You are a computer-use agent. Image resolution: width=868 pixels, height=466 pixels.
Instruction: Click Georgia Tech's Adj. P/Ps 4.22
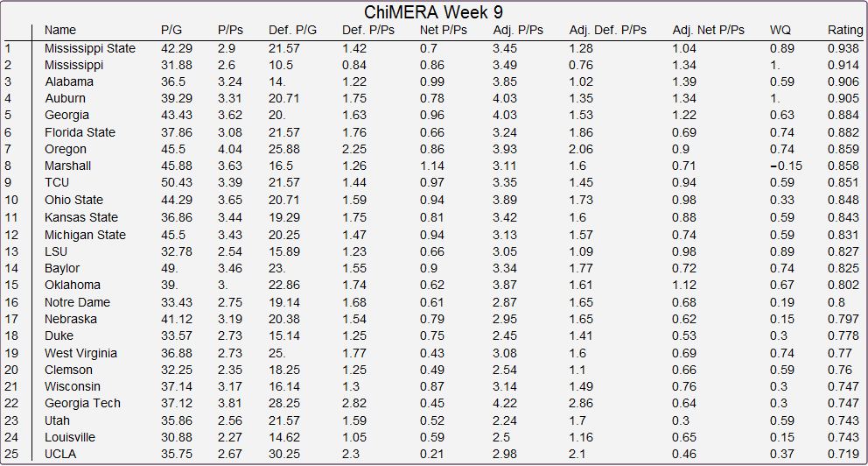(x=505, y=404)
